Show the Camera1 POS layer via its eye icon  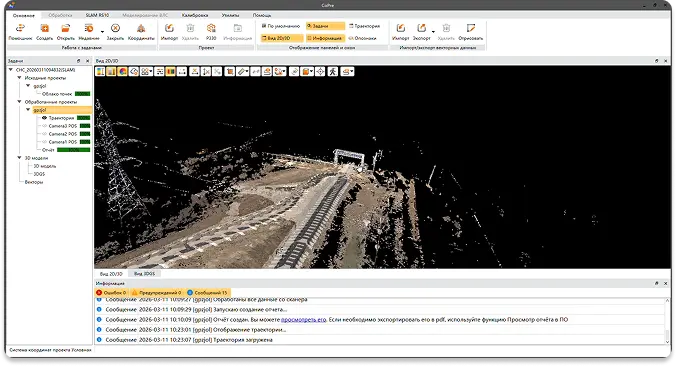point(44,141)
